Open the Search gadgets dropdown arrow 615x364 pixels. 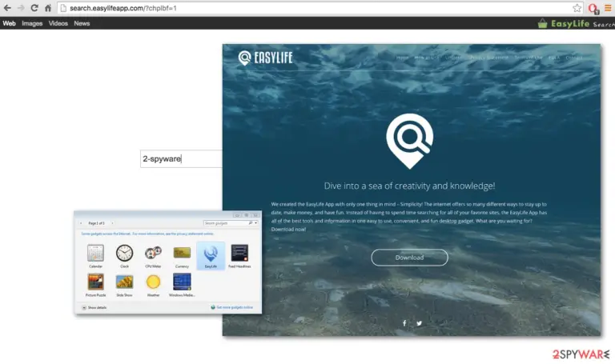point(255,223)
